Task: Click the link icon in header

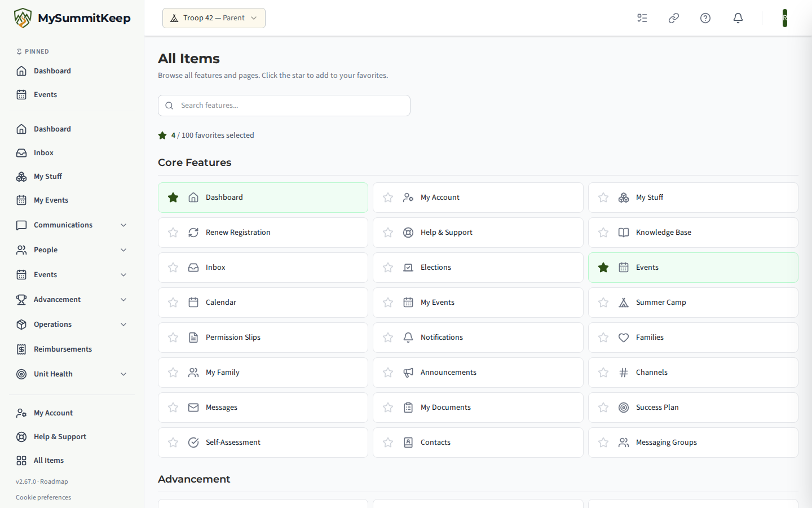Action: click(674, 18)
